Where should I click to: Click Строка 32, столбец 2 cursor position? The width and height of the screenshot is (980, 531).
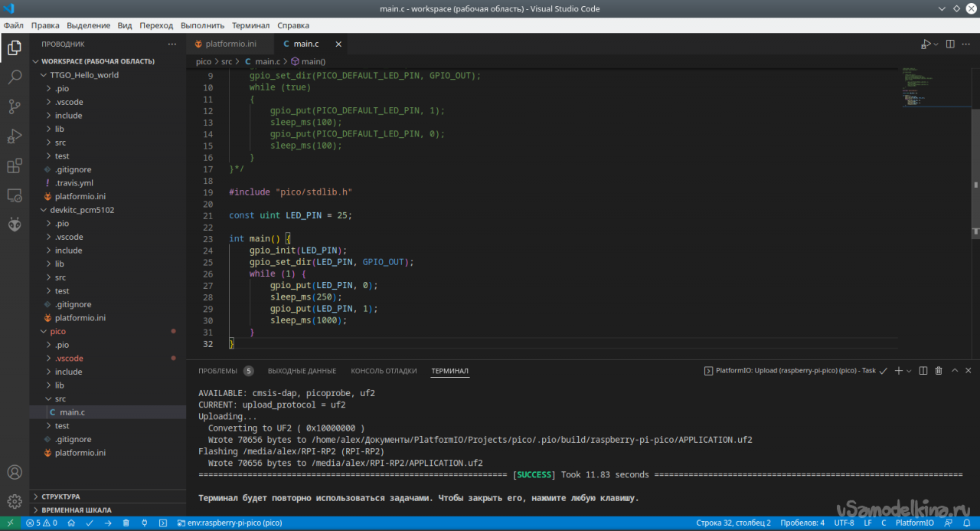[733, 523]
